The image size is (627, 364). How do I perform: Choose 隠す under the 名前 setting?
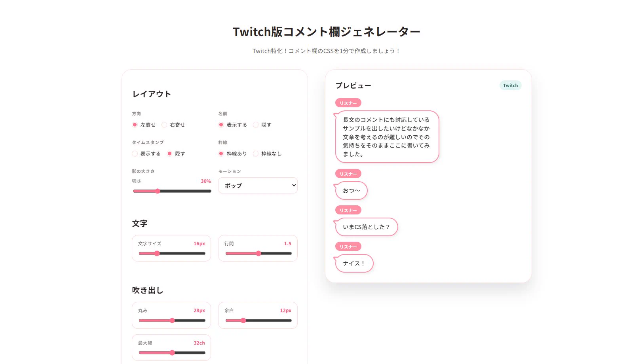pyautogui.click(x=256, y=125)
